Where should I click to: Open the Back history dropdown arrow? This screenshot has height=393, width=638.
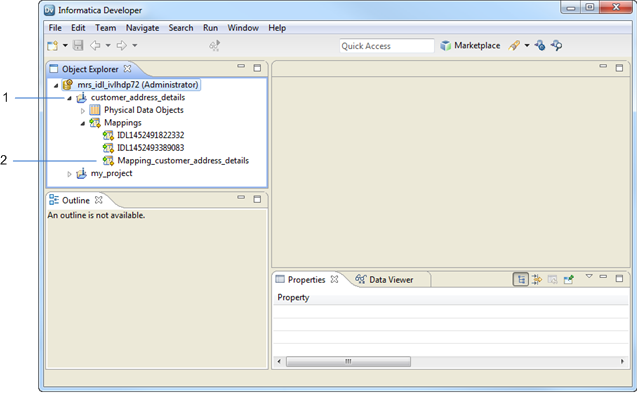[x=108, y=46]
